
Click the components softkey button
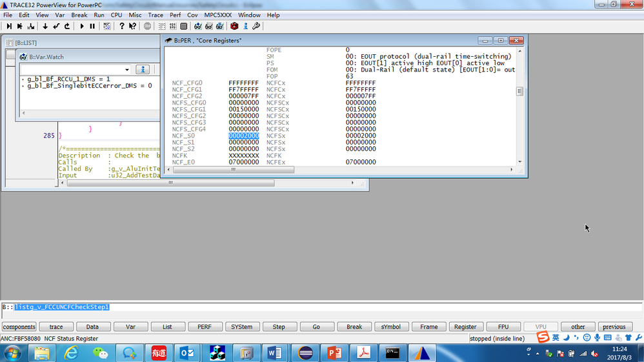point(19,327)
